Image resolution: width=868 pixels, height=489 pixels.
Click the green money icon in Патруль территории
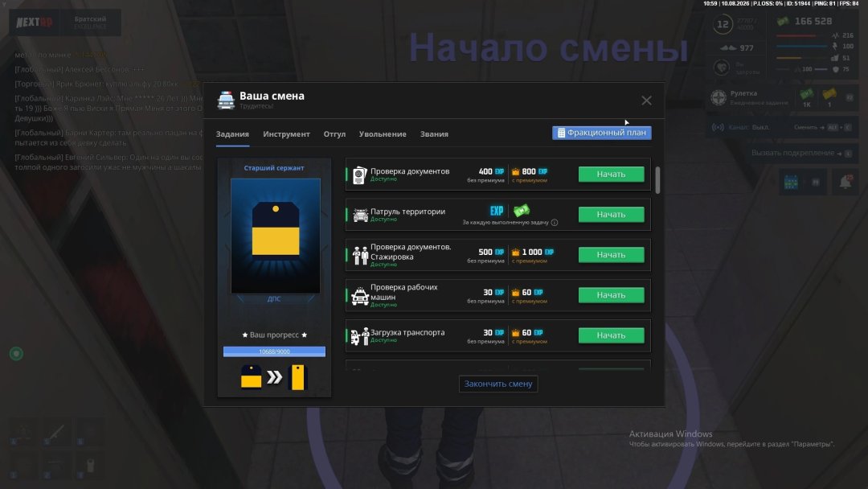[x=522, y=211]
